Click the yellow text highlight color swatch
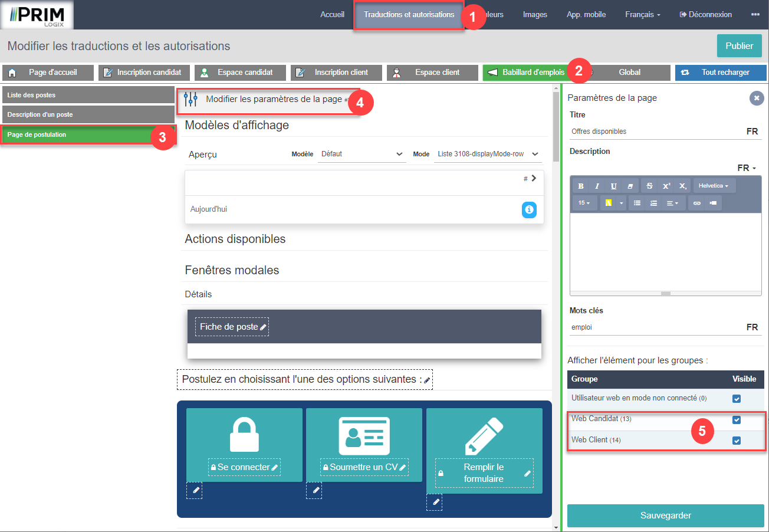 click(x=608, y=203)
